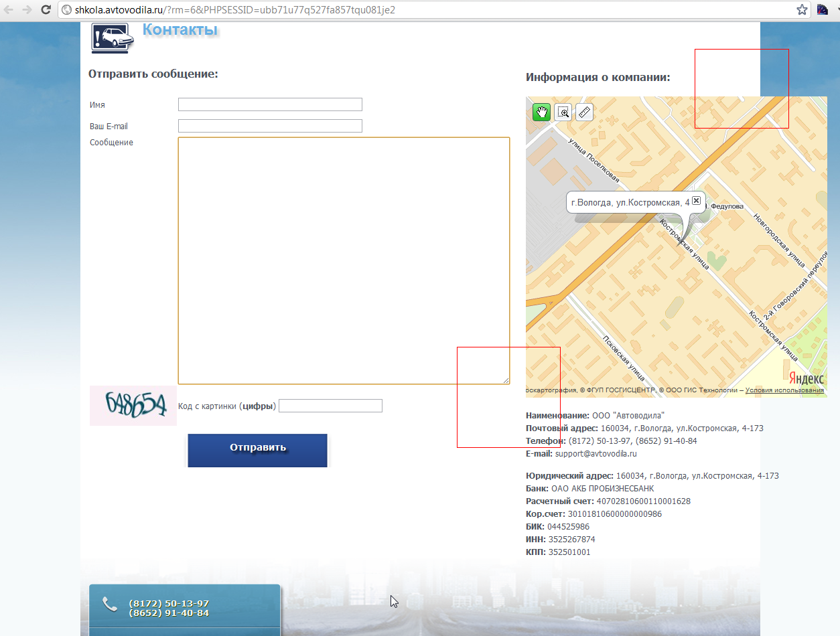The image size is (840, 636).
Task: Click the Яндекс logo on the map
Action: click(806, 378)
